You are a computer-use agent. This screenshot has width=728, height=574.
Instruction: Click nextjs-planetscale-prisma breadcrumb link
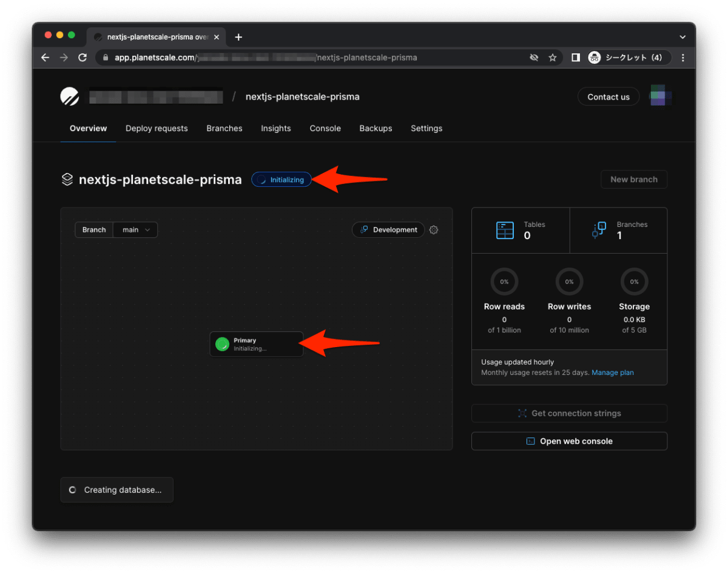pos(302,96)
